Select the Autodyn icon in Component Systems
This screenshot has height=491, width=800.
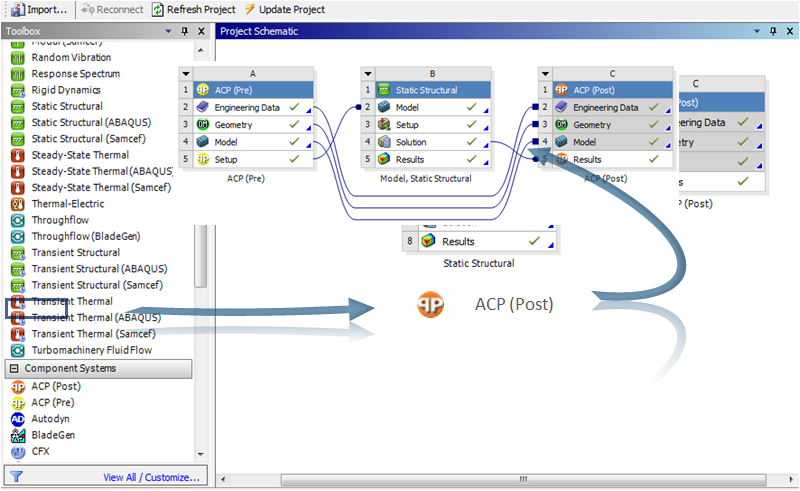tap(18, 420)
